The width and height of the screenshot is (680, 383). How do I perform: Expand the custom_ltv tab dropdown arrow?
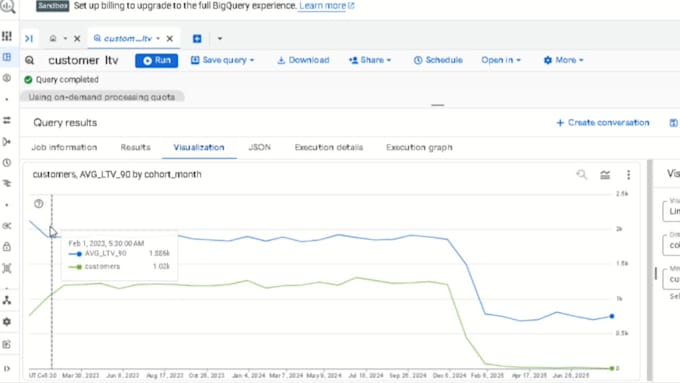(x=158, y=39)
